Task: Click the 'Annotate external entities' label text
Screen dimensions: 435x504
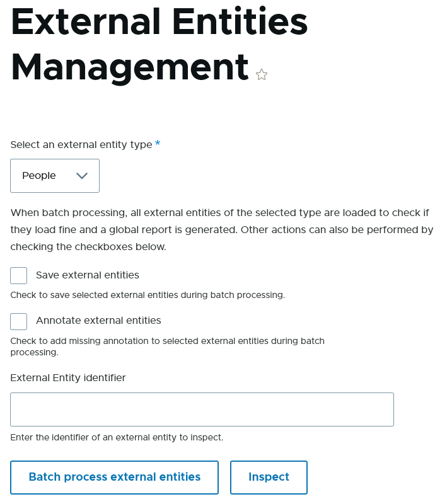Action: (x=98, y=321)
